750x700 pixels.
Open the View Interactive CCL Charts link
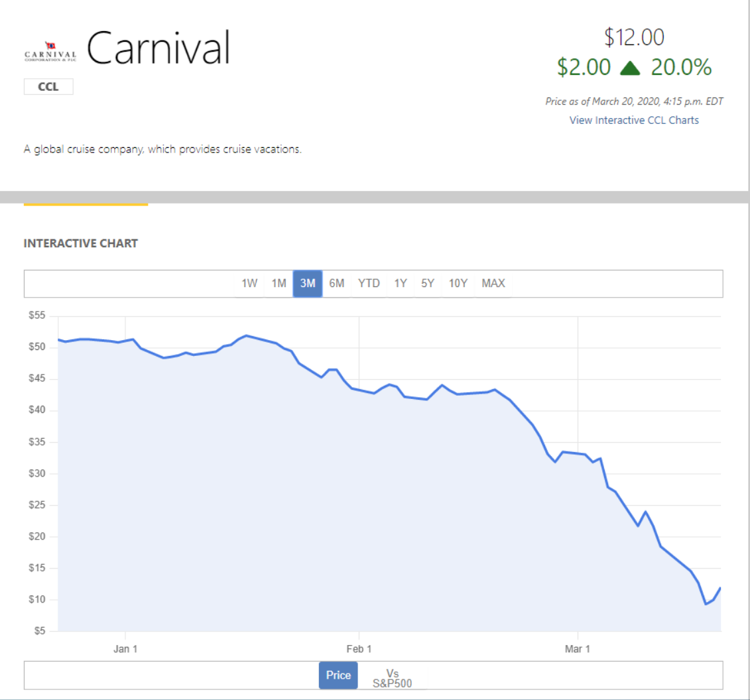(633, 120)
